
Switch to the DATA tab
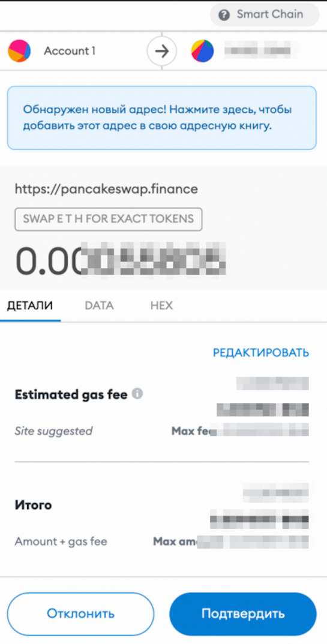pyautogui.click(x=99, y=306)
